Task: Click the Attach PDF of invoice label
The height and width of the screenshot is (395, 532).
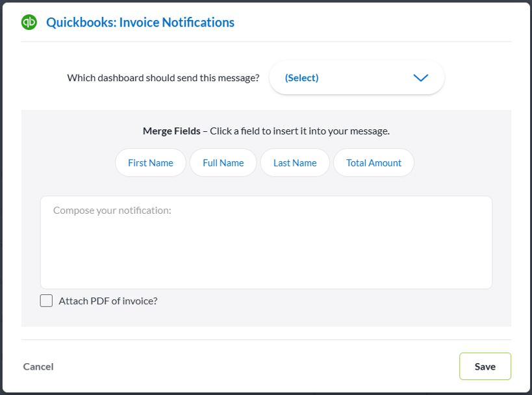Action: click(x=108, y=300)
